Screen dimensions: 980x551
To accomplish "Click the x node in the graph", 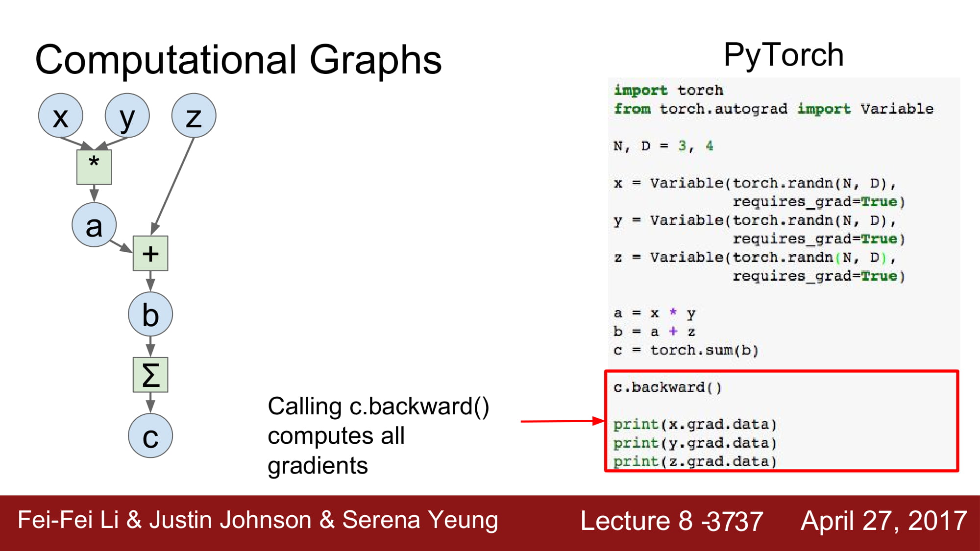I will click(61, 116).
